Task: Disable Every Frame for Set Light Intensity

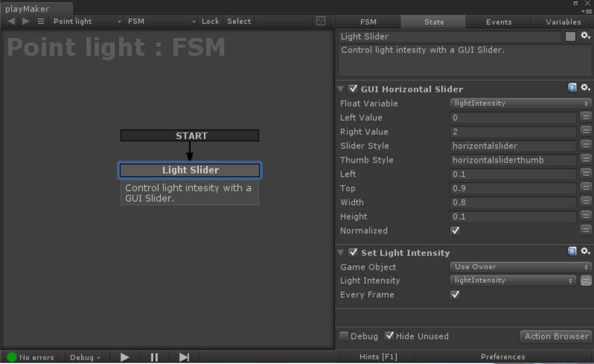Action: 455,295
